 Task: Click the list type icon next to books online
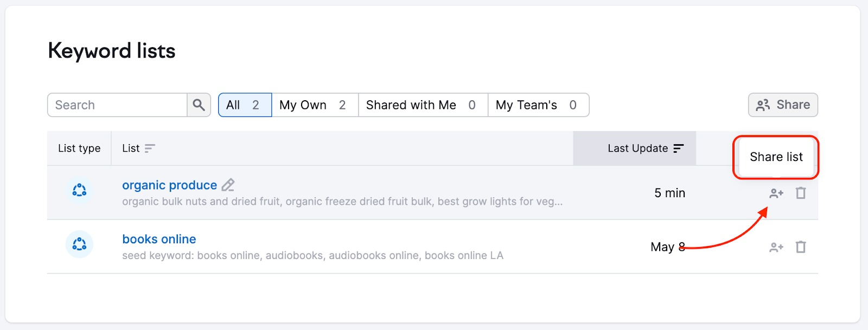[x=79, y=244]
